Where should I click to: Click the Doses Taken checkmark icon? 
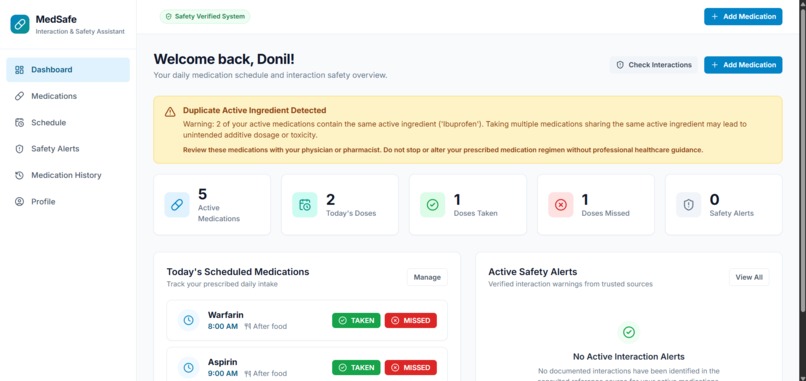coord(432,205)
